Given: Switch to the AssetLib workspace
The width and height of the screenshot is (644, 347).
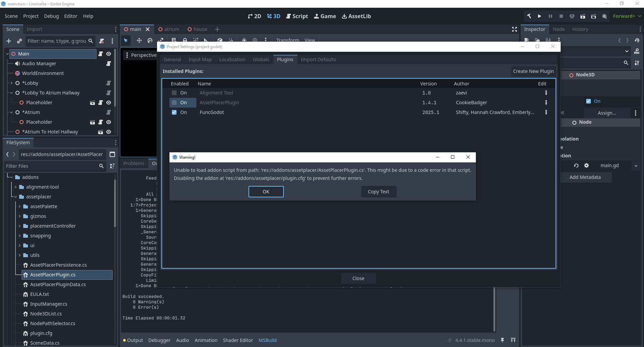Looking at the screenshot, I should click(356, 16).
